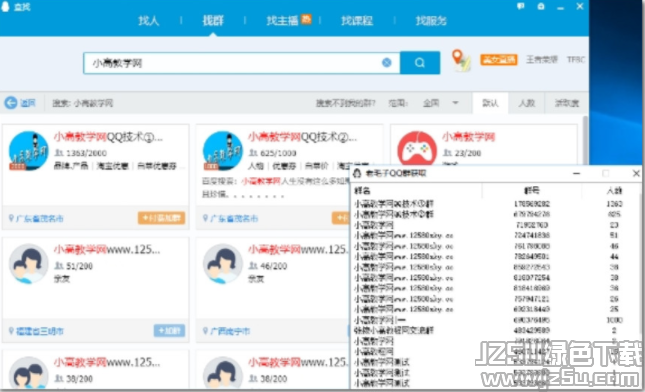Click location pin on the 福建省三明市 card
This screenshot has width=645, height=392.
11,331
